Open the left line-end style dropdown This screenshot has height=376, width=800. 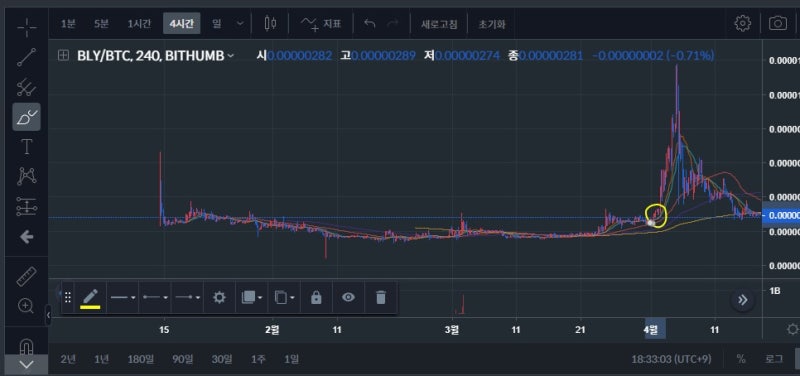156,297
